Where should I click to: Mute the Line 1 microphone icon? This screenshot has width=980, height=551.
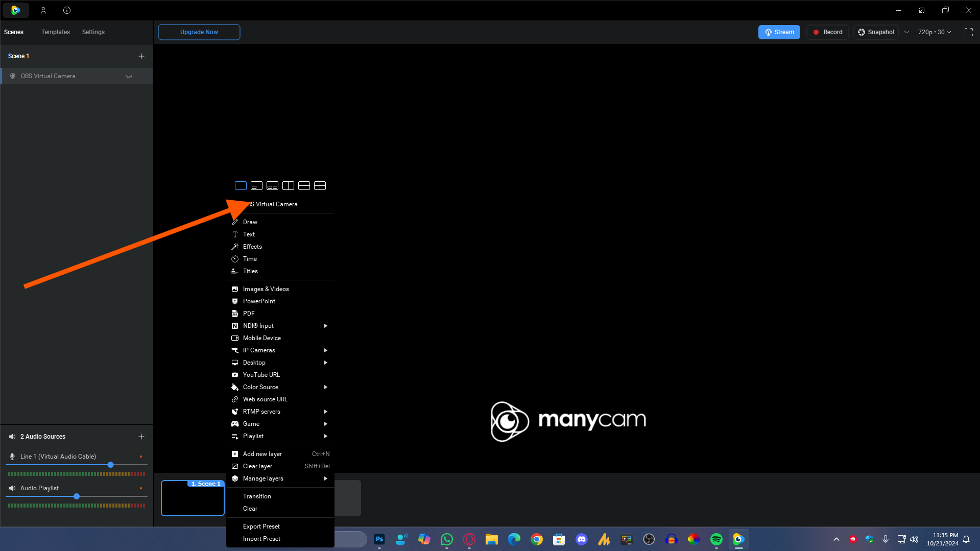12,457
